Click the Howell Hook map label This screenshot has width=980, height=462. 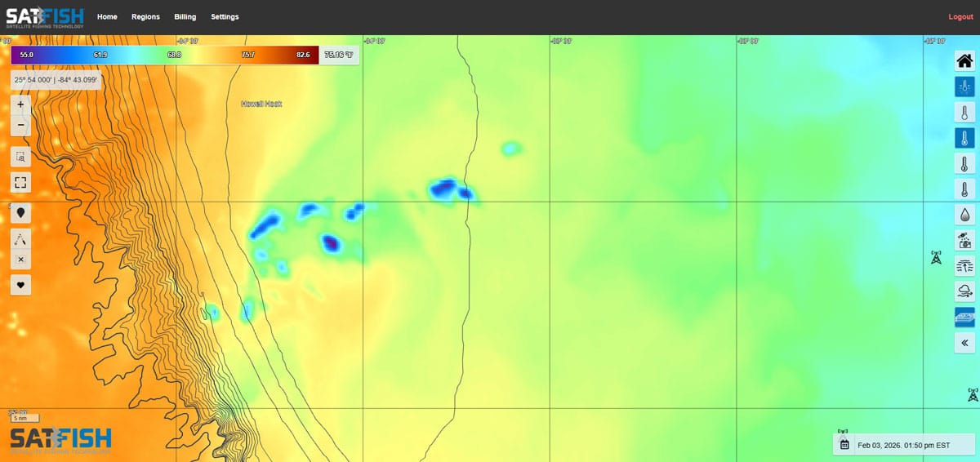[261, 104]
